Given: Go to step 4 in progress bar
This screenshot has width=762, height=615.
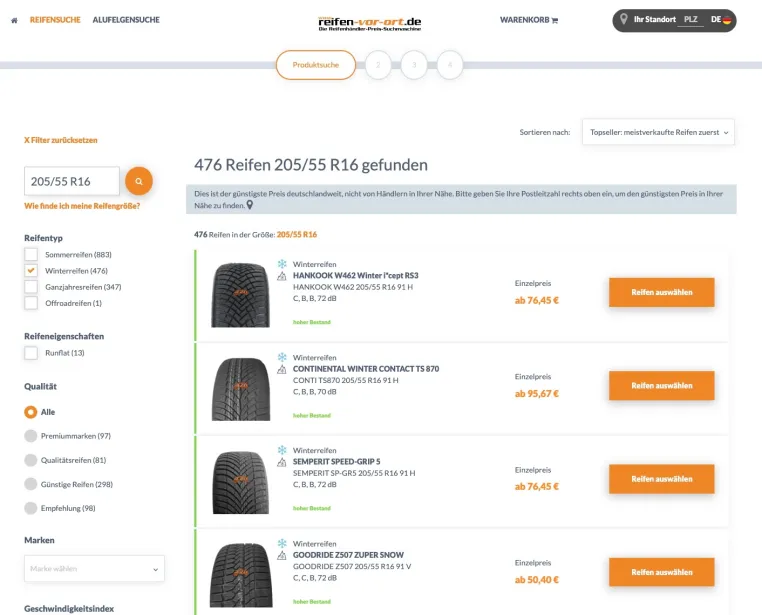Looking at the screenshot, I should pyautogui.click(x=450, y=65).
